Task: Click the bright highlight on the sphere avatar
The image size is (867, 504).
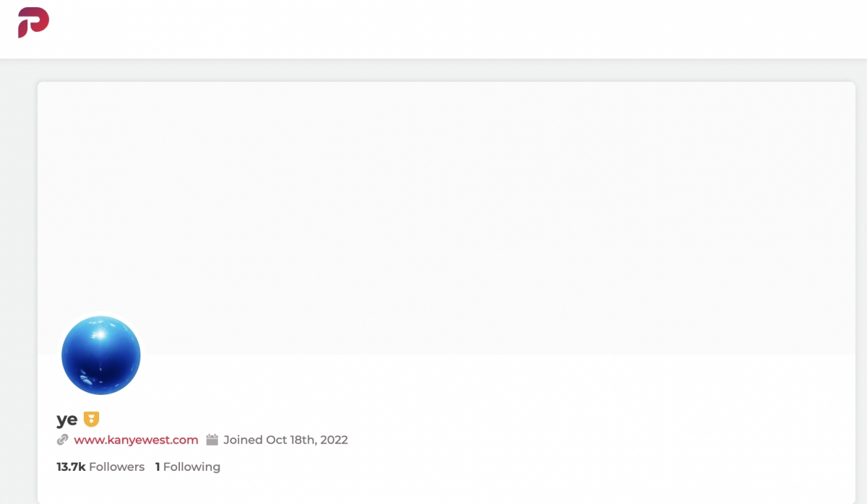Action: [x=100, y=334]
